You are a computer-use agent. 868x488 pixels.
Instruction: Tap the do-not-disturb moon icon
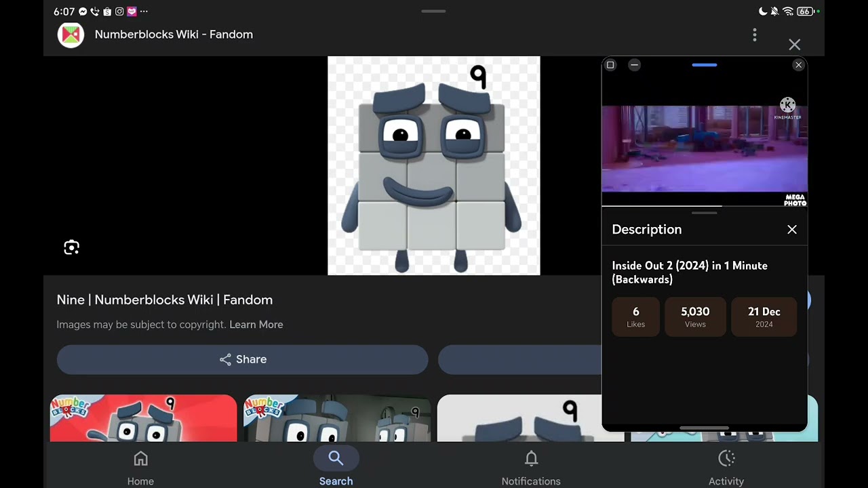[763, 12]
